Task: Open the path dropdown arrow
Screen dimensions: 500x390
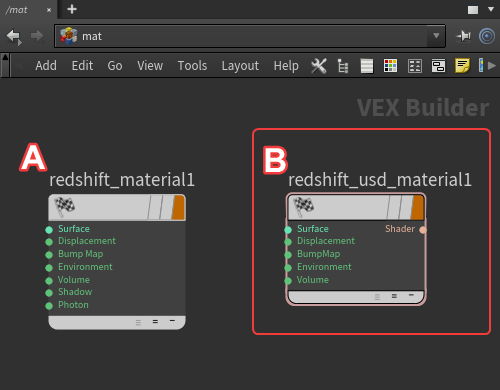Action: click(x=436, y=36)
